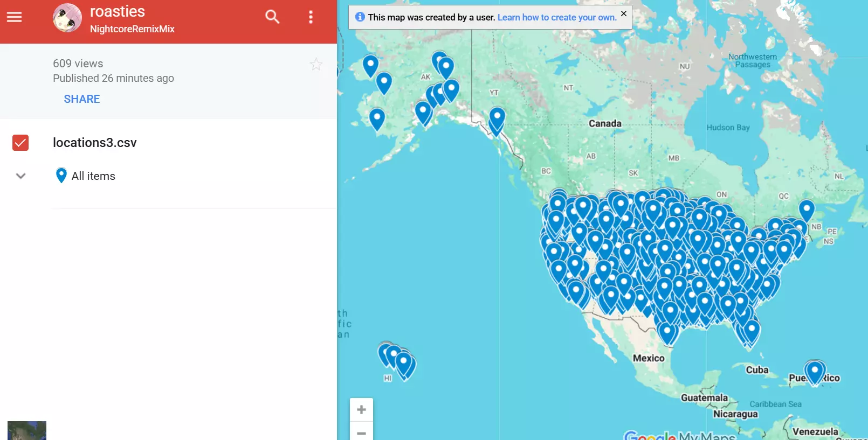868x440 pixels.
Task: Click the "609 views" text
Action: (x=78, y=64)
